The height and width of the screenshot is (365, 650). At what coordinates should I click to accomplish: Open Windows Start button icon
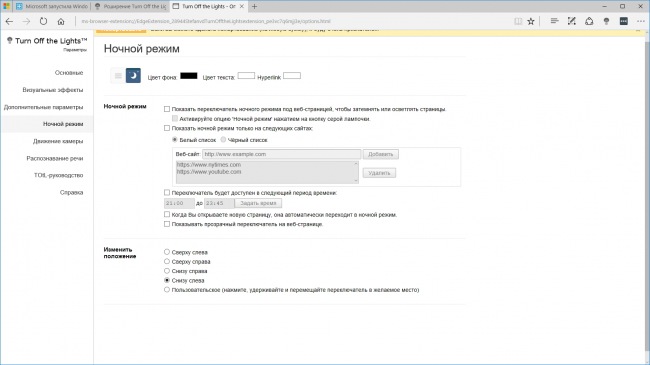pyautogui.click(x=6, y=6)
